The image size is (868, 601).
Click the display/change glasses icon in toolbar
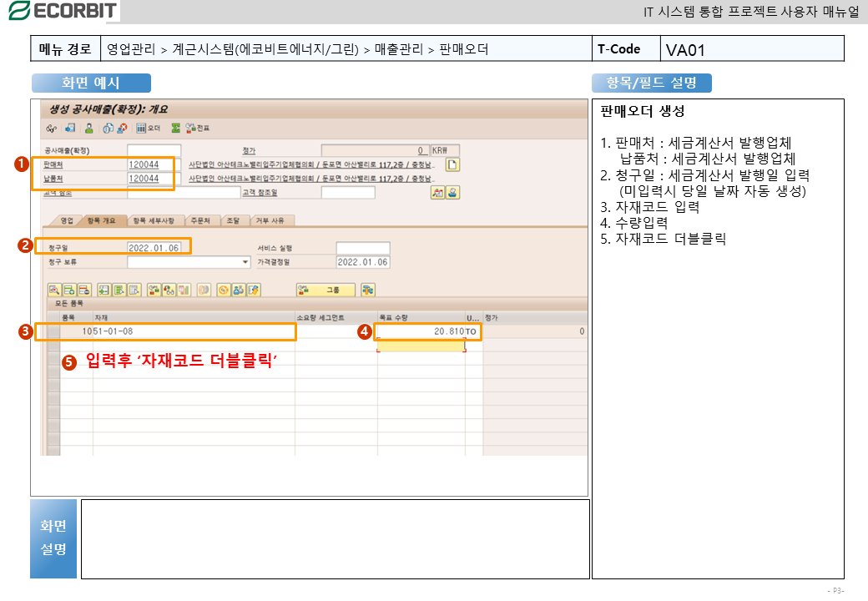coord(52,129)
